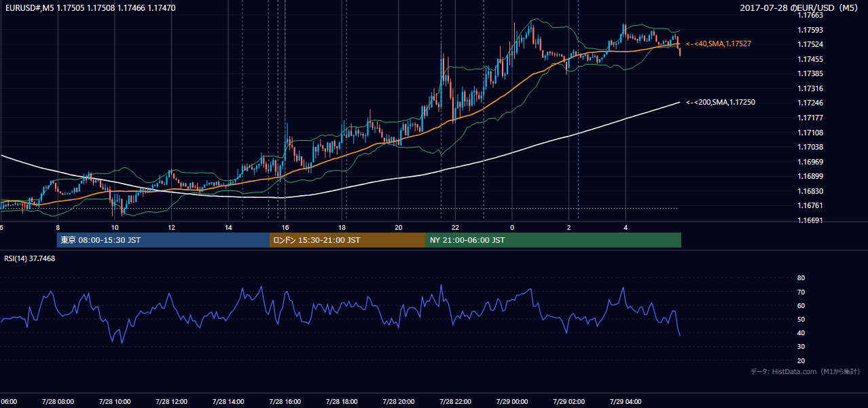Click bottom date label 7/28 12:00

[x=171, y=402]
